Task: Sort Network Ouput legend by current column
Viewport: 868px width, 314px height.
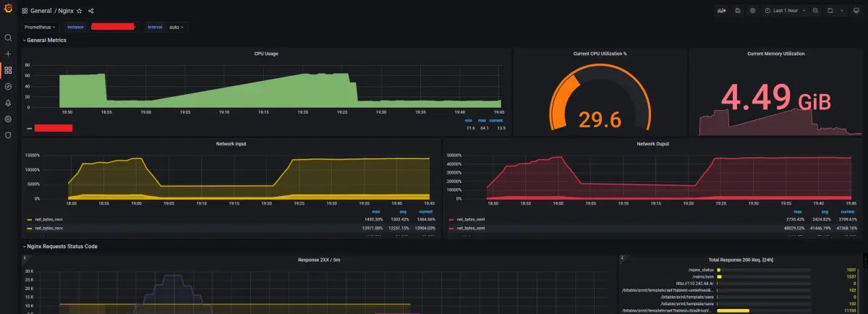Action: 849,212
